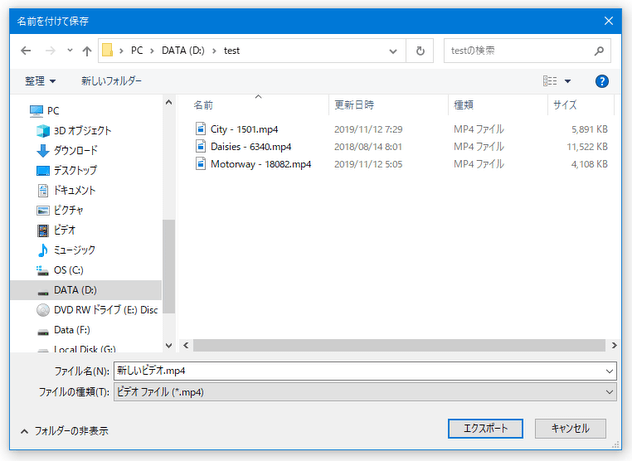This screenshot has width=632, height=461.
Task: Open the 整理 menu
Action: point(40,81)
